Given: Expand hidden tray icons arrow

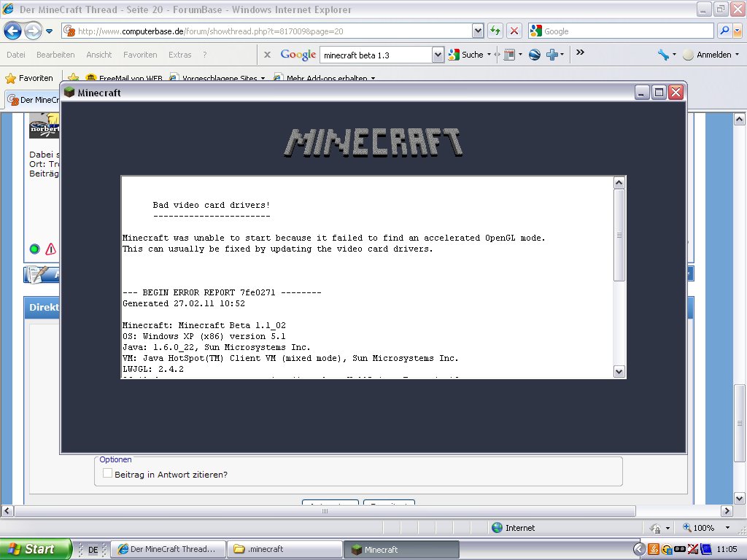Looking at the screenshot, I should point(639,549).
